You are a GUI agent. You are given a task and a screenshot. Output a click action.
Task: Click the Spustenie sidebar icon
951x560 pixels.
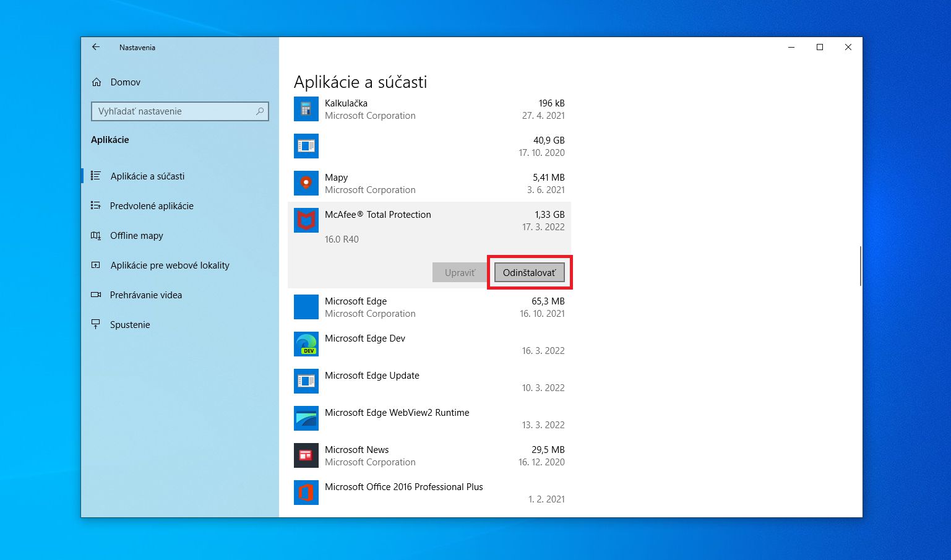pos(96,324)
